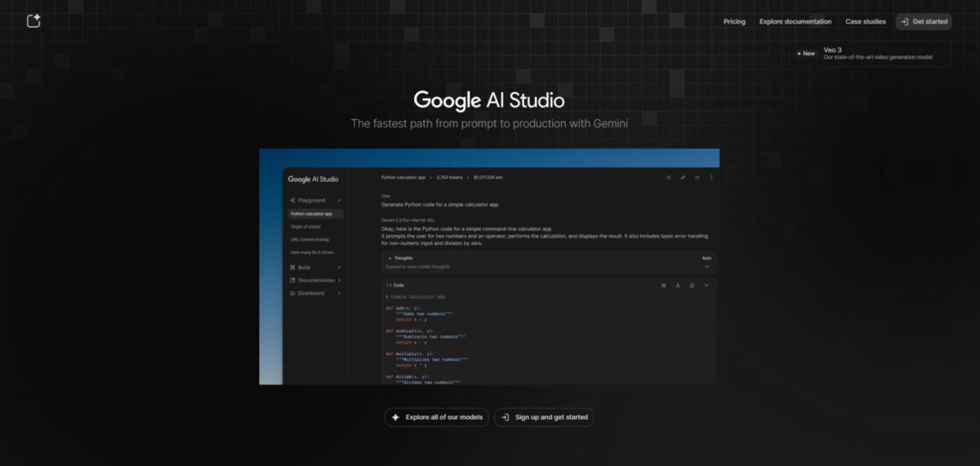
Task: Open the three-dot more options menu
Action: click(x=711, y=177)
